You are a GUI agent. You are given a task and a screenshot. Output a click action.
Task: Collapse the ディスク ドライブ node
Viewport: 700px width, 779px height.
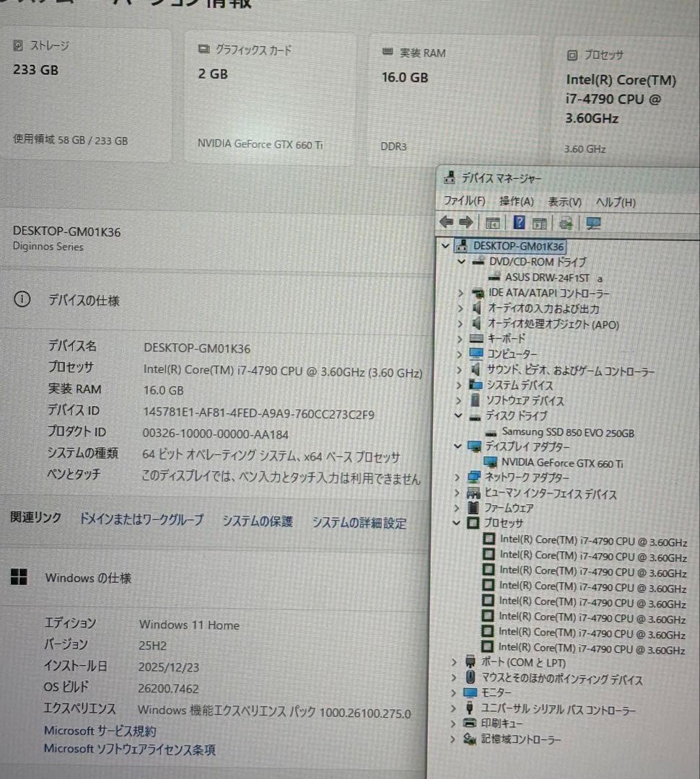pos(456,416)
